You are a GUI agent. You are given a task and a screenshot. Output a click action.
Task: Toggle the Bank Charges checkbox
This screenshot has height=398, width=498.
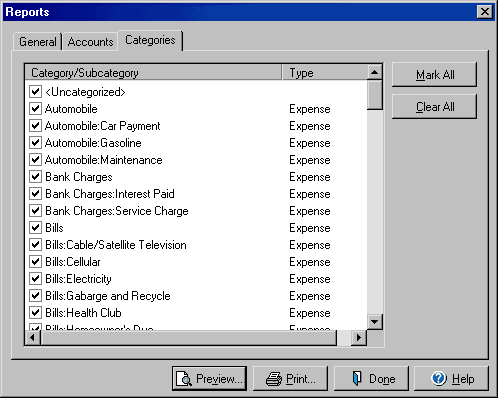(x=35, y=176)
